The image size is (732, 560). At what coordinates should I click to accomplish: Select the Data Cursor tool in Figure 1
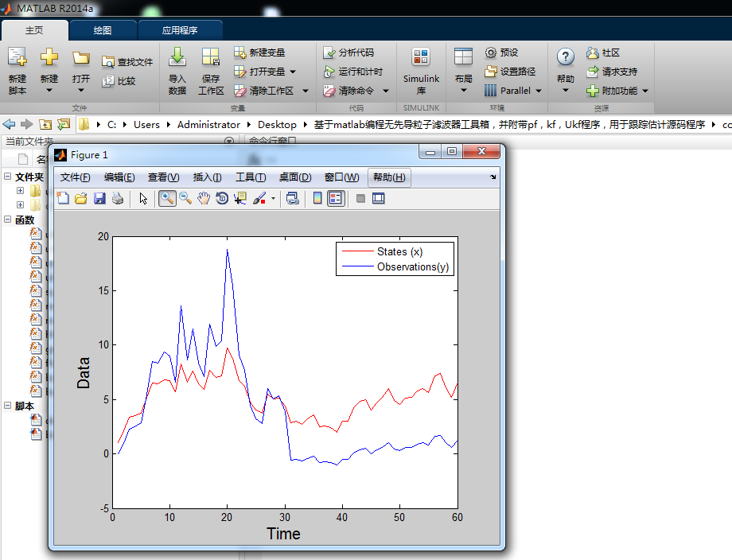tap(240, 198)
